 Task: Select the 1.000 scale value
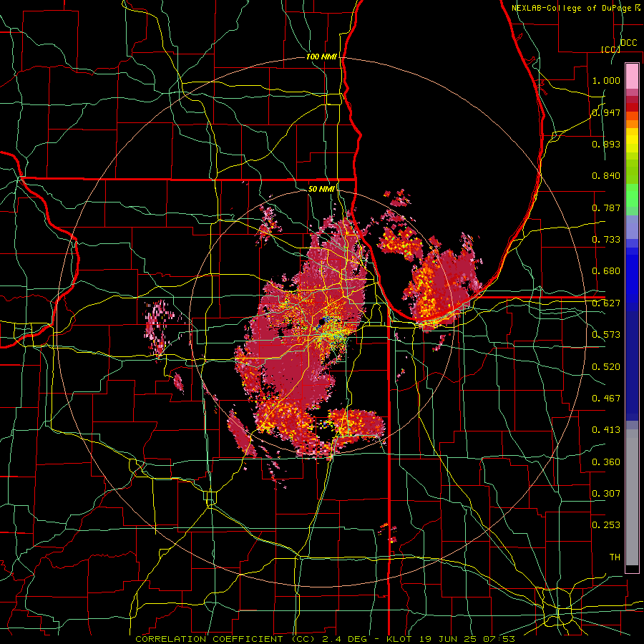606,80
